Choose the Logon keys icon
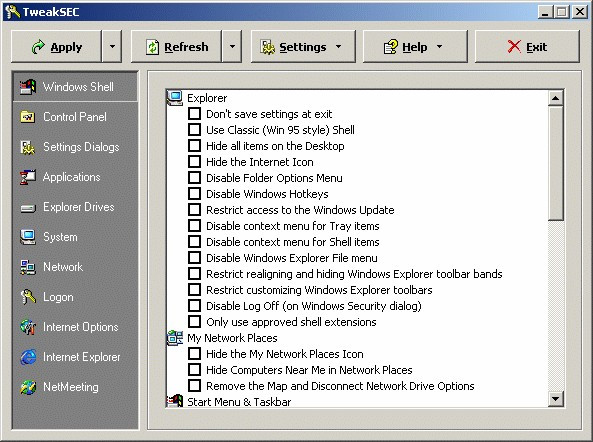 point(28,297)
